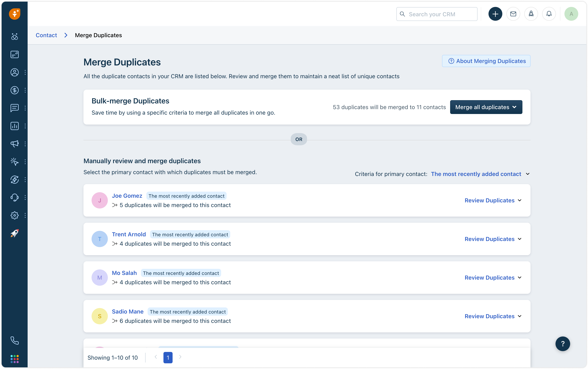This screenshot has width=588, height=369.
Task: Click the settings gear icon in sidebar
Action: click(x=15, y=215)
